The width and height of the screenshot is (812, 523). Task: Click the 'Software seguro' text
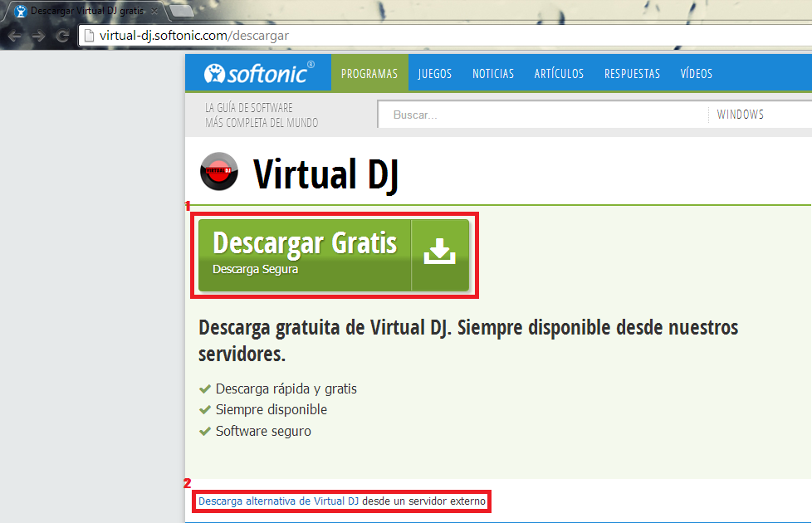pos(263,432)
